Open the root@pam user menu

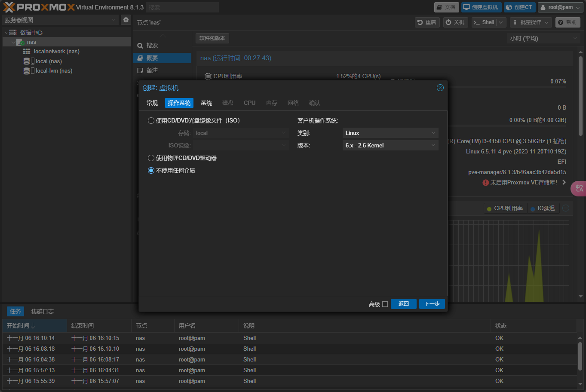pos(559,7)
